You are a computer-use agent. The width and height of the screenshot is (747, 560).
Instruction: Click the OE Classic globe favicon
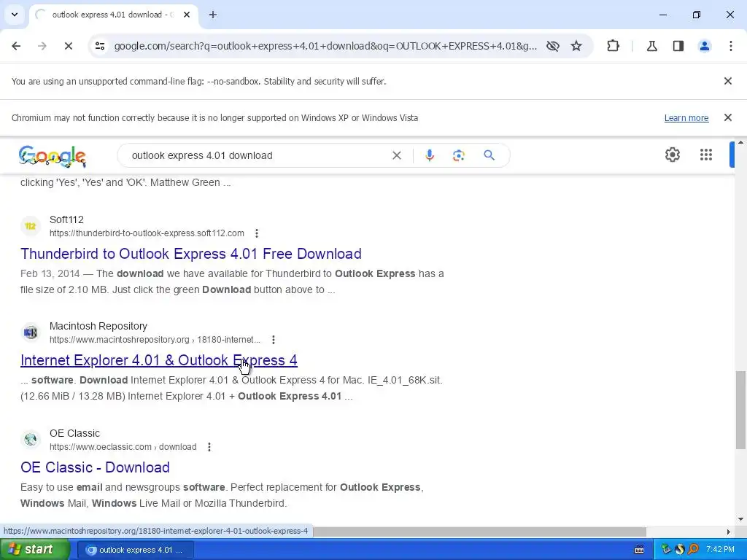pyautogui.click(x=31, y=439)
